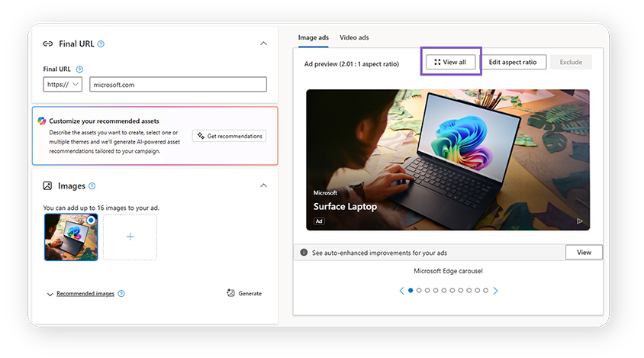Image resolution: width=644 pixels, height=358 pixels.
Task: Select the radio button on laptop image thumbnail
Action: coord(92,220)
